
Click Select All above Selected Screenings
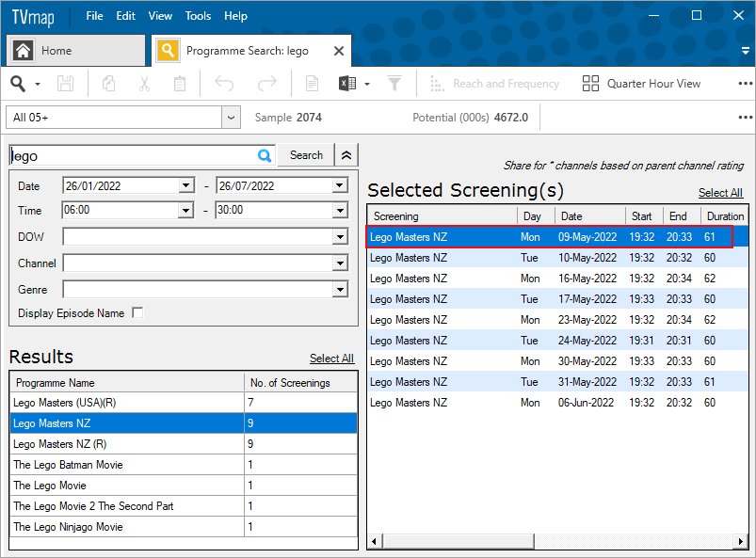(x=721, y=193)
